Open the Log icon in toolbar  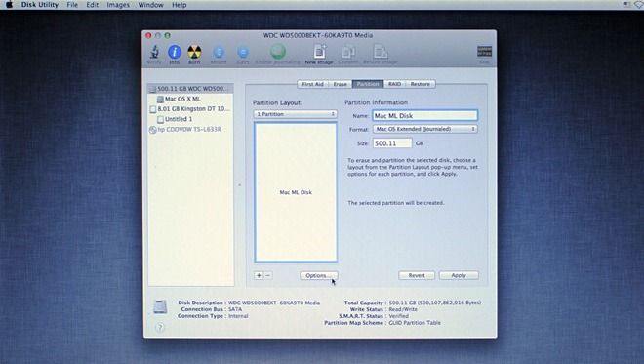[x=484, y=52]
